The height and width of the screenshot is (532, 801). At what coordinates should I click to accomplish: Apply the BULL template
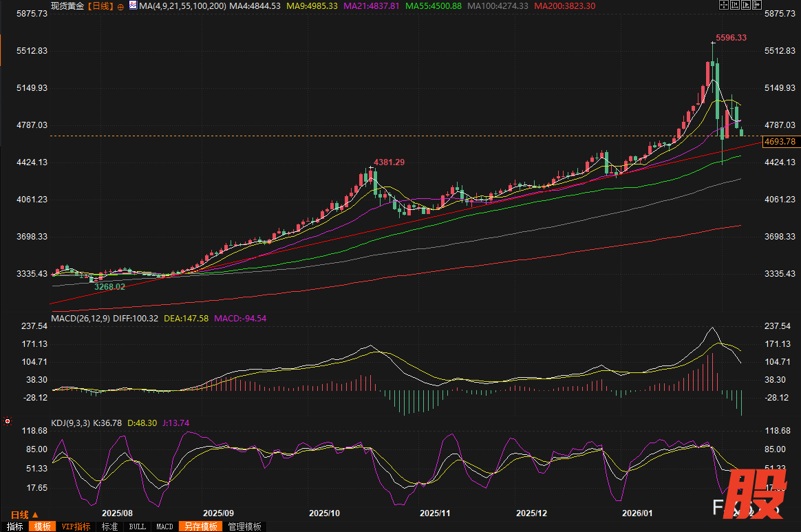pos(137,526)
